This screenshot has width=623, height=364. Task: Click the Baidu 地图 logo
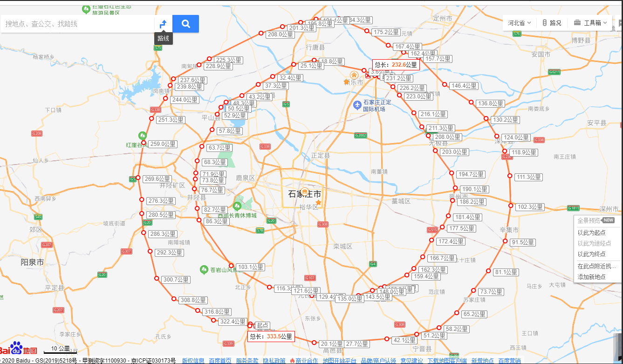pos(19,348)
